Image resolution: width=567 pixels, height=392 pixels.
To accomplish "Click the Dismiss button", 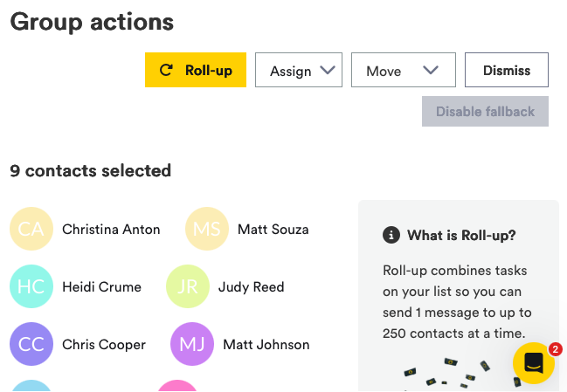I will click(x=507, y=70).
